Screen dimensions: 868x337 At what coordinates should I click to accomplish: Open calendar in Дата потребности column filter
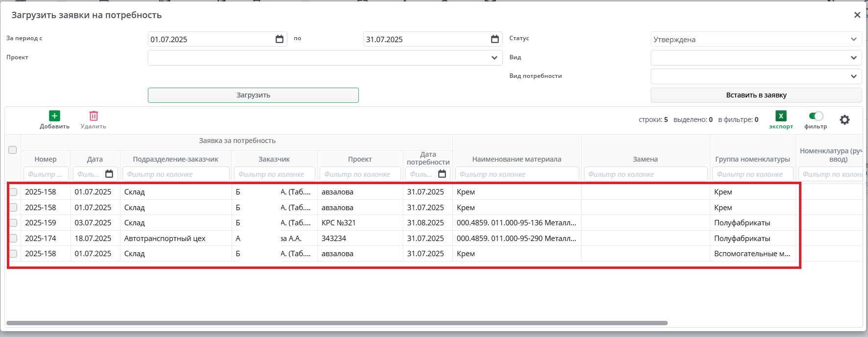pos(442,174)
